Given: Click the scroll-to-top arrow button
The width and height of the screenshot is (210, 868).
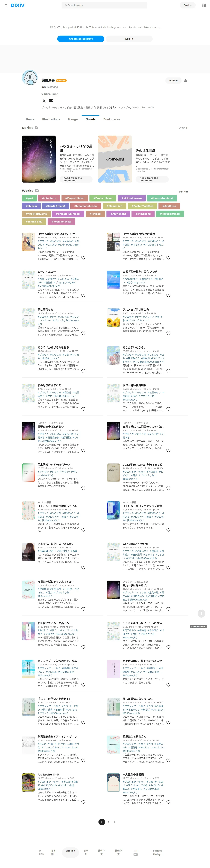Looking at the screenshot, I should coord(201,614).
